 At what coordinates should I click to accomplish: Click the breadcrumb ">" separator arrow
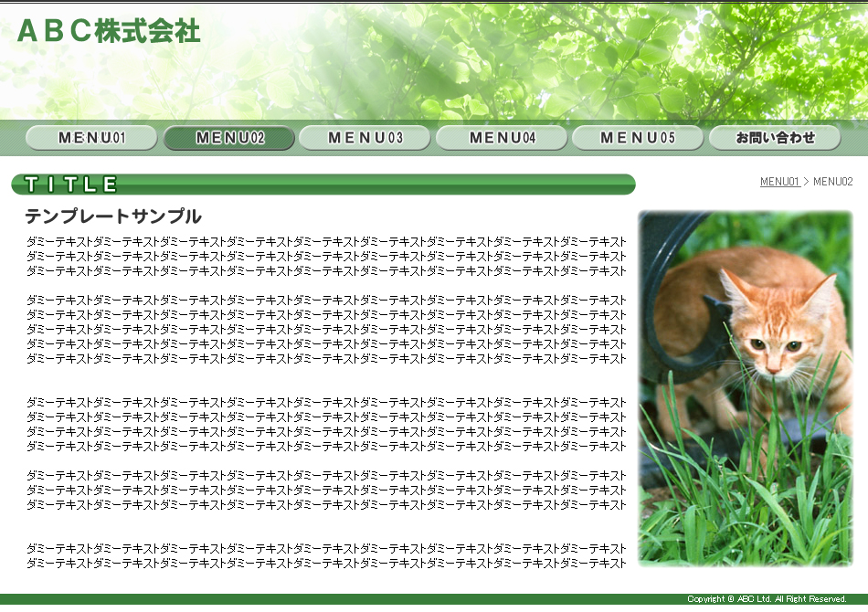(x=806, y=182)
